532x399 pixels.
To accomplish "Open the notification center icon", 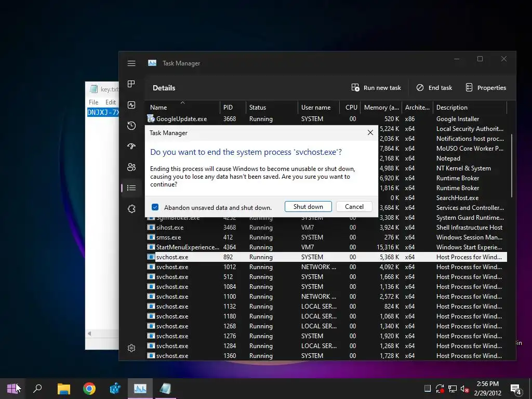I will click(x=516, y=390).
